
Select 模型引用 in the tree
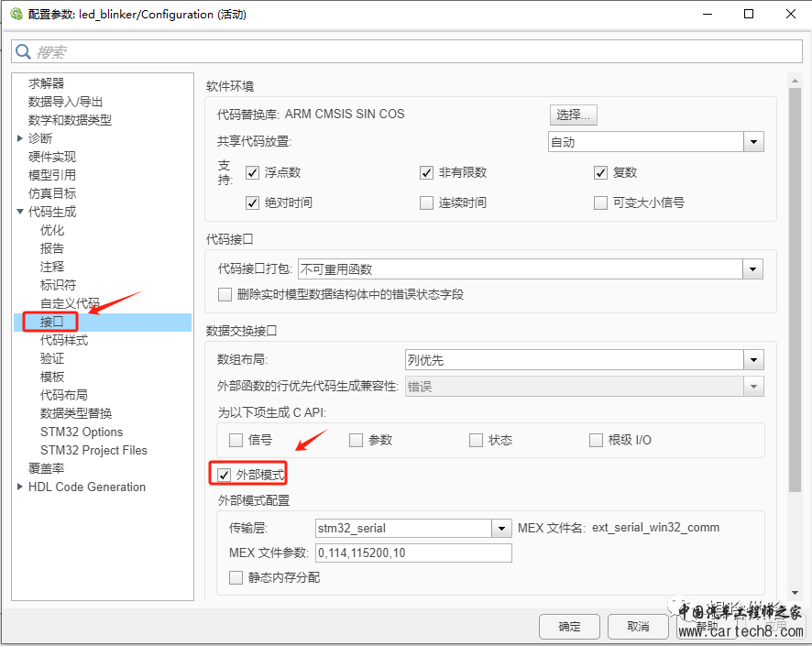click(52, 175)
